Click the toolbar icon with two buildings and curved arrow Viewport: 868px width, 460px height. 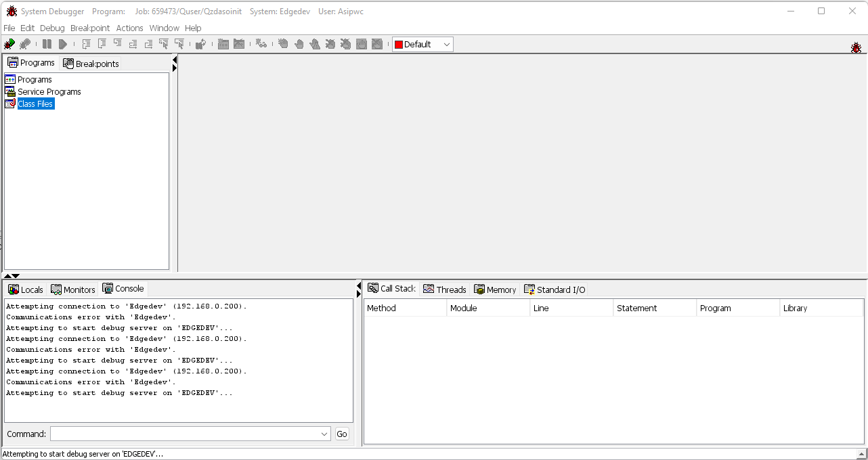click(x=201, y=44)
